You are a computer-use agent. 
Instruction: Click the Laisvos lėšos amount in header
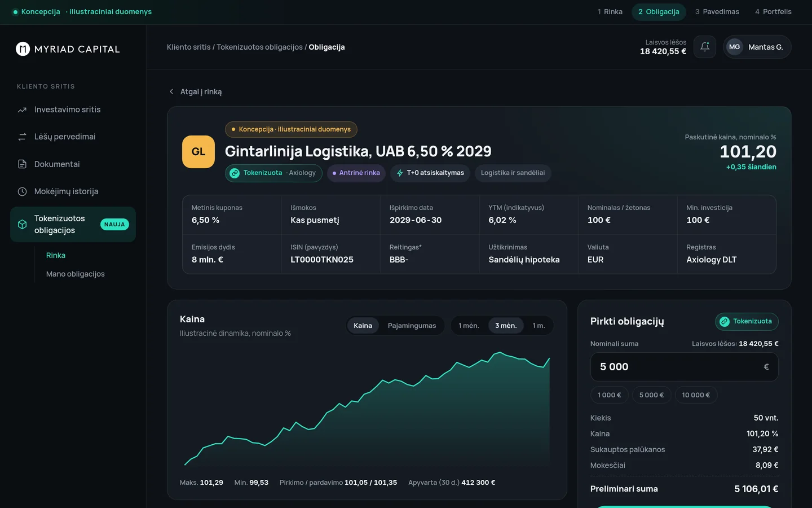(x=663, y=51)
